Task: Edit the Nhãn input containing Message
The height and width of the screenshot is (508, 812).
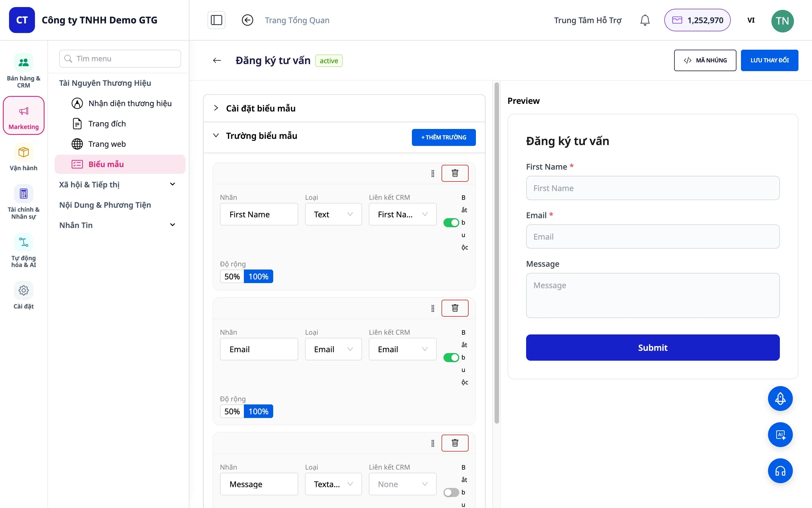Action: click(259, 484)
